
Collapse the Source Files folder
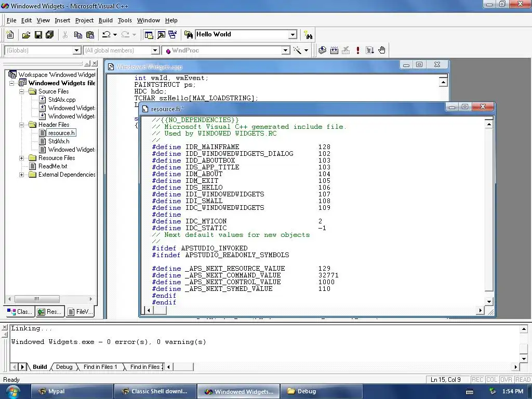pos(21,91)
